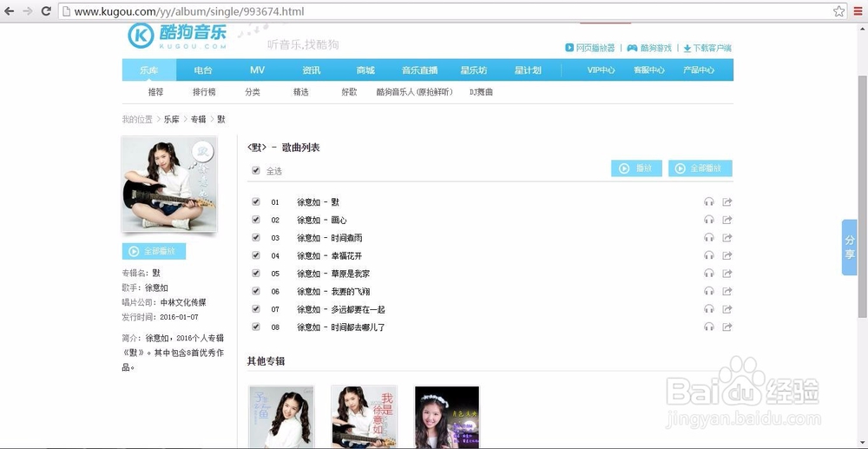Listen to song 04 幸福花开 headphone icon

click(709, 255)
